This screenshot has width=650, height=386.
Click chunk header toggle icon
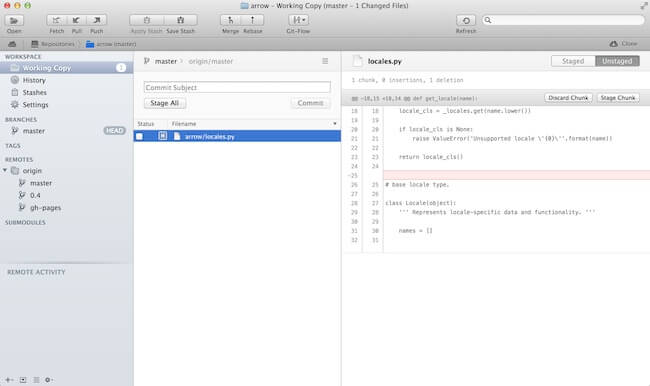354,99
